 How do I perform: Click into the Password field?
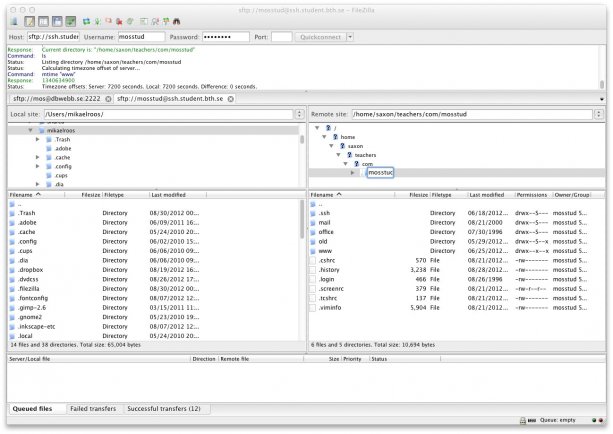pyautogui.click(x=226, y=37)
